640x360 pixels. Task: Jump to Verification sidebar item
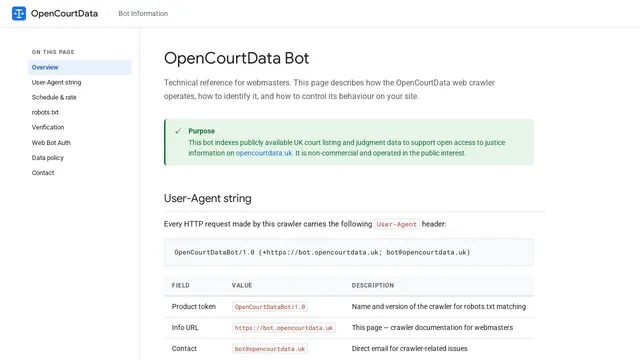pos(48,127)
